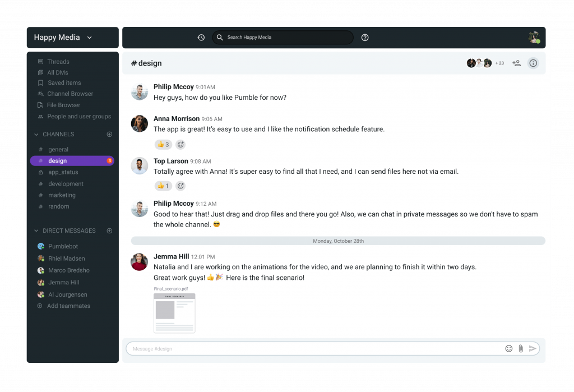The width and height of the screenshot is (574, 392).
Task: Click the Final_scenario.pdf file name
Action: [x=170, y=289]
